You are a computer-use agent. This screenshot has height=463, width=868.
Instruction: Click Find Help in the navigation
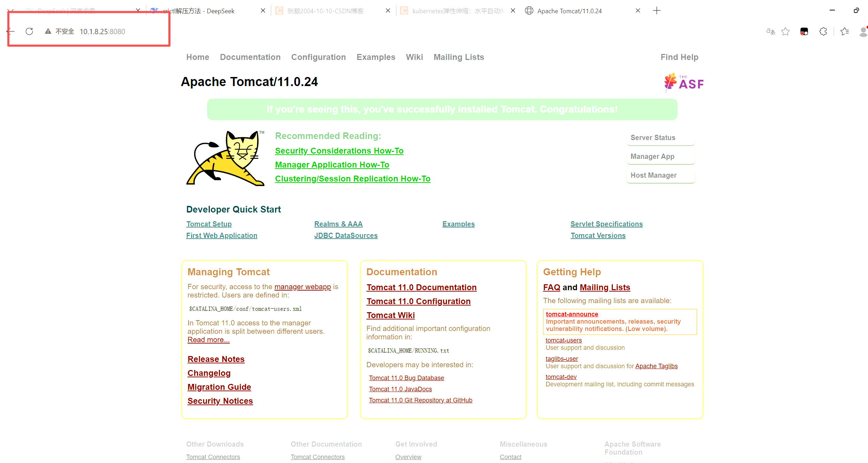pyautogui.click(x=679, y=57)
